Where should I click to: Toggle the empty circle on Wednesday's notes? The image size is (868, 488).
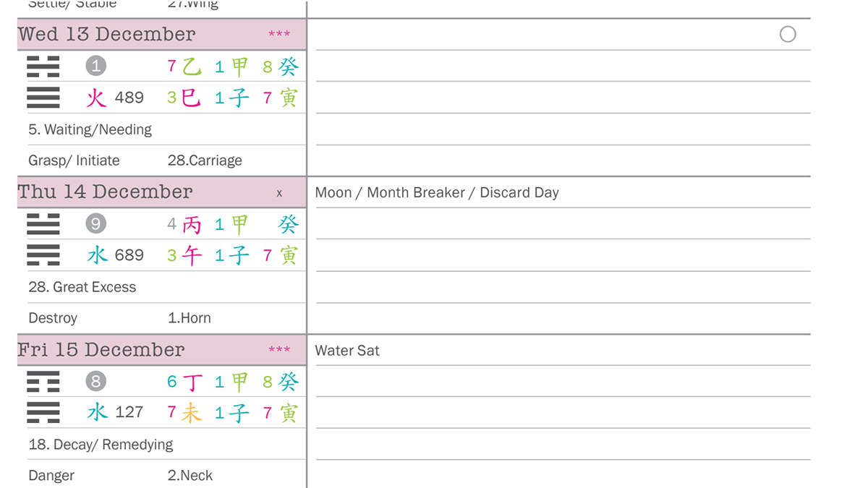point(788,34)
